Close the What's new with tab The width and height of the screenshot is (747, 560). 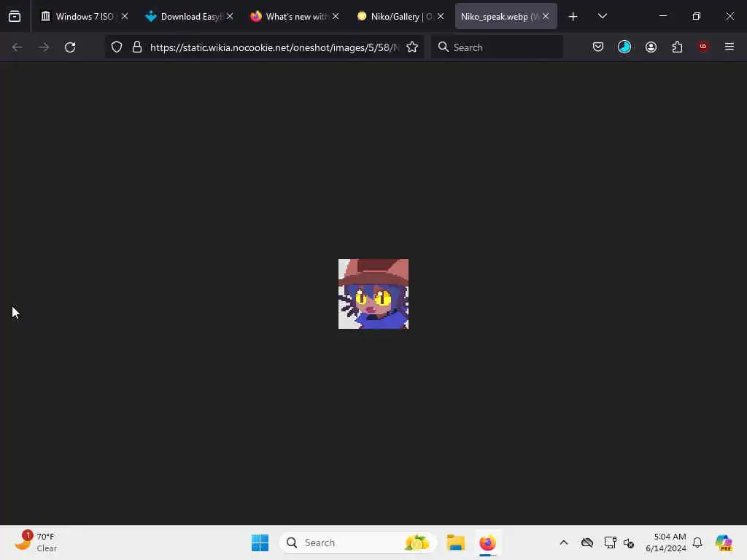pyautogui.click(x=336, y=16)
